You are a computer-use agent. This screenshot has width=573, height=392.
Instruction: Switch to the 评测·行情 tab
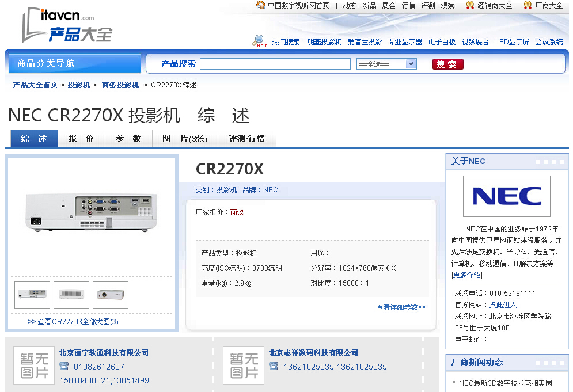(246, 139)
